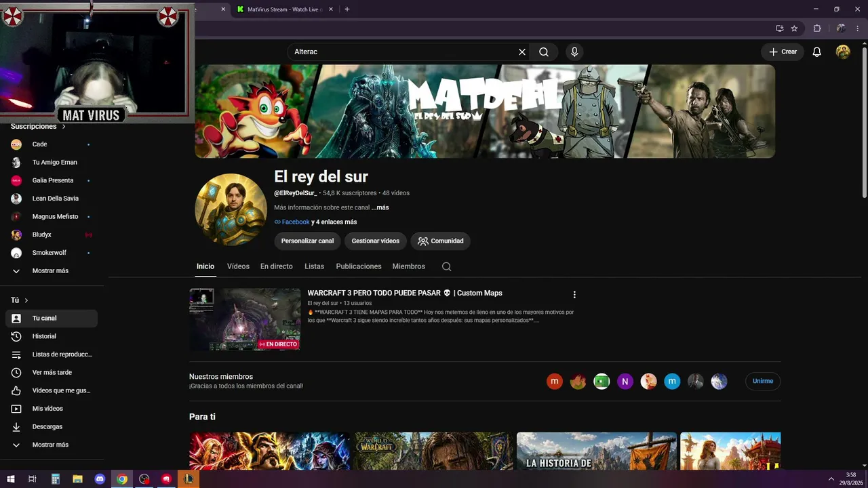Open the Chrome extensions puzzle icon
Image resolution: width=868 pixels, height=488 pixels.
pyautogui.click(x=817, y=28)
